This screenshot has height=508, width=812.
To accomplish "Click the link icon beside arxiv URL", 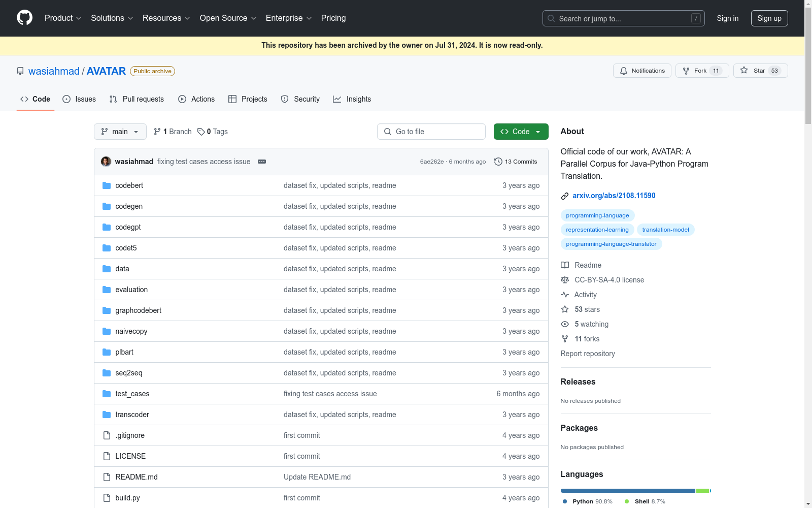I will (x=565, y=196).
